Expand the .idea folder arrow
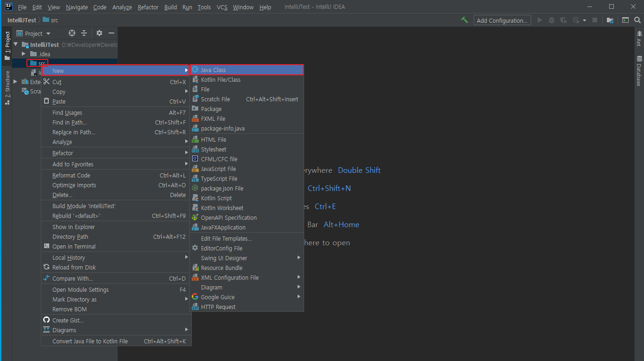 (24, 54)
